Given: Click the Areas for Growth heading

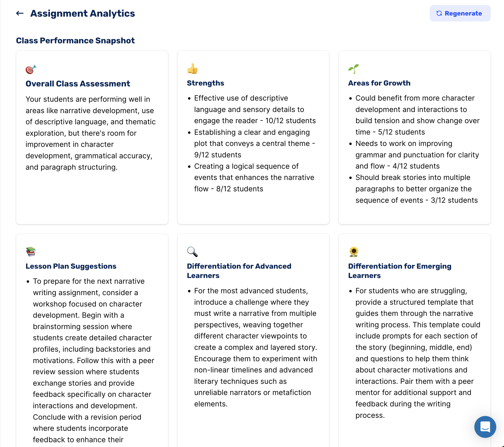Looking at the screenshot, I should tap(379, 83).
